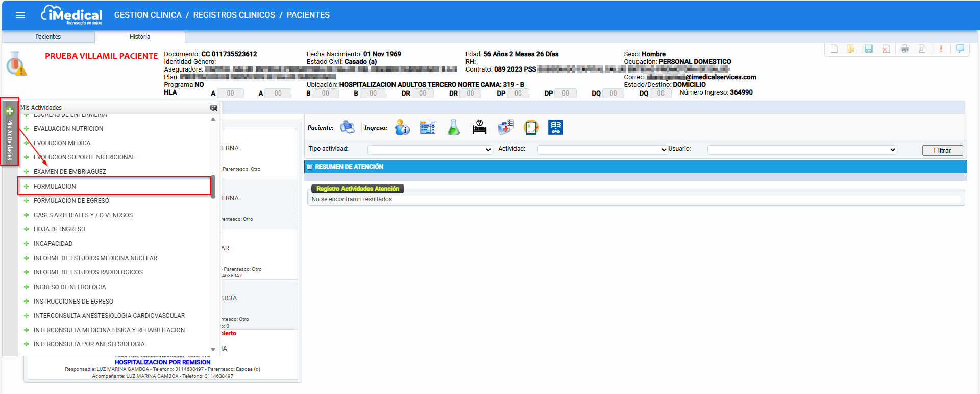Click the green laboratory flask icon
The height and width of the screenshot is (394, 980).
pyautogui.click(x=454, y=127)
